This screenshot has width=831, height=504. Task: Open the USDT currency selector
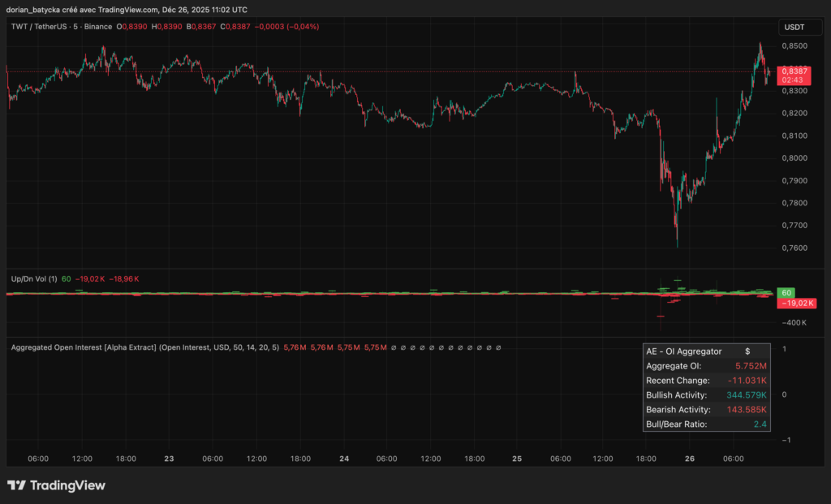(793, 27)
